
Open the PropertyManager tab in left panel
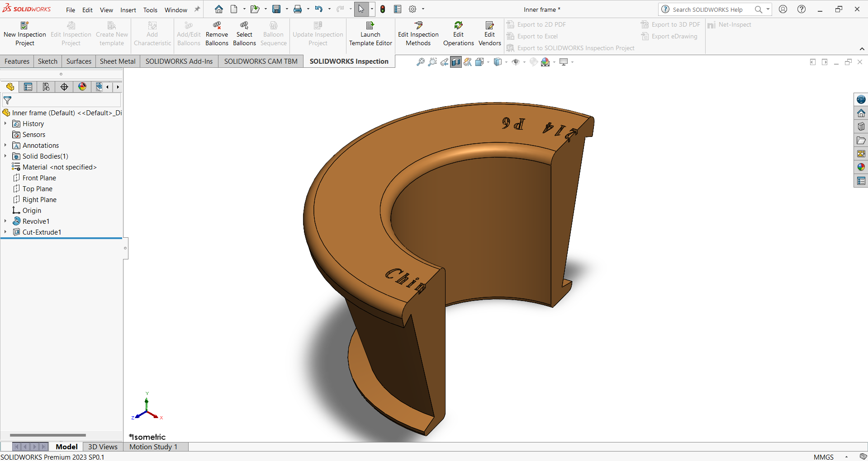28,87
